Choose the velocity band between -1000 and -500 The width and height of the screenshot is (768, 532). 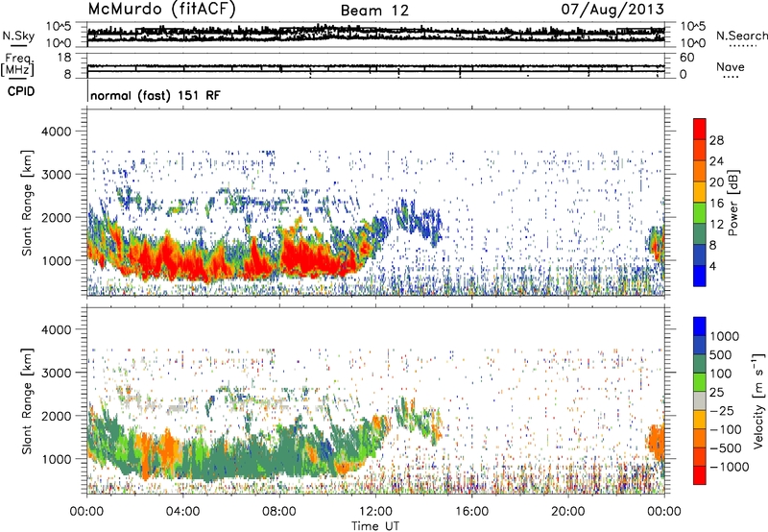click(700, 456)
